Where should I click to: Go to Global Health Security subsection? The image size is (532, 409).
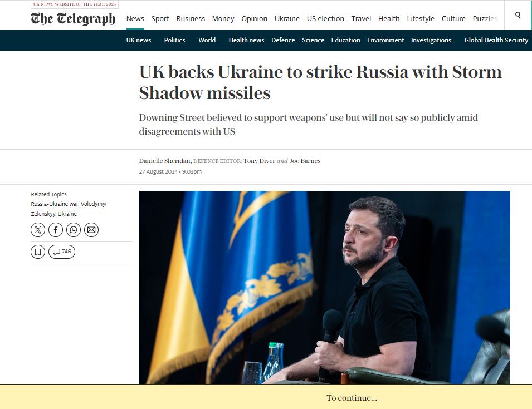pyautogui.click(x=496, y=40)
